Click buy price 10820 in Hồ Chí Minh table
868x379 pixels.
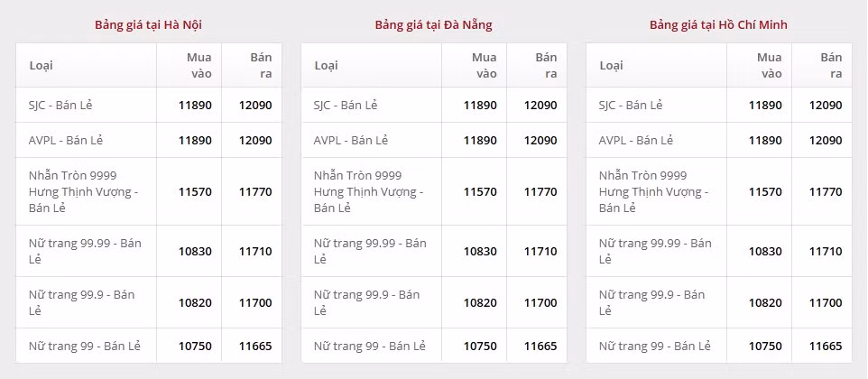coord(765,302)
